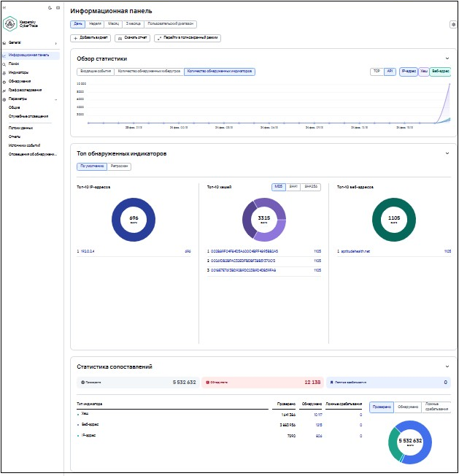Select Пользовательский диапазон period tab
Viewport: 459px width, 476px height.
click(170, 24)
